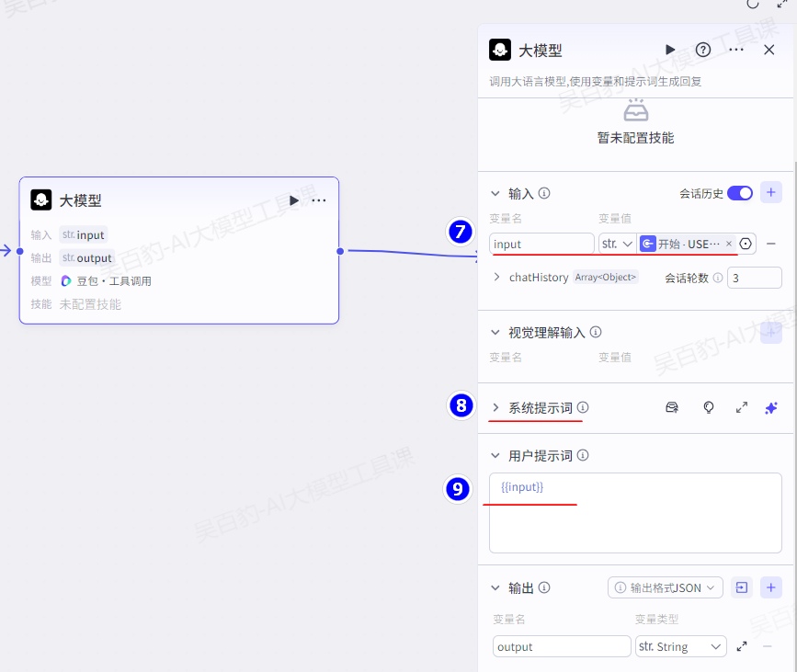The height and width of the screenshot is (672, 797).
Task: Click into the user prompt text area
Action: tap(635, 513)
